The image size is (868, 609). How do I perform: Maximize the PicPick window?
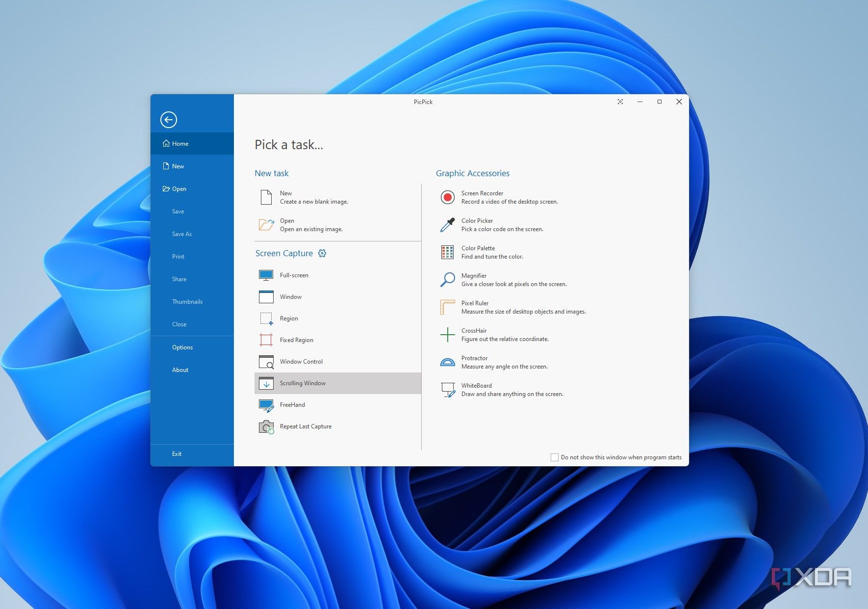click(x=660, y=102)
